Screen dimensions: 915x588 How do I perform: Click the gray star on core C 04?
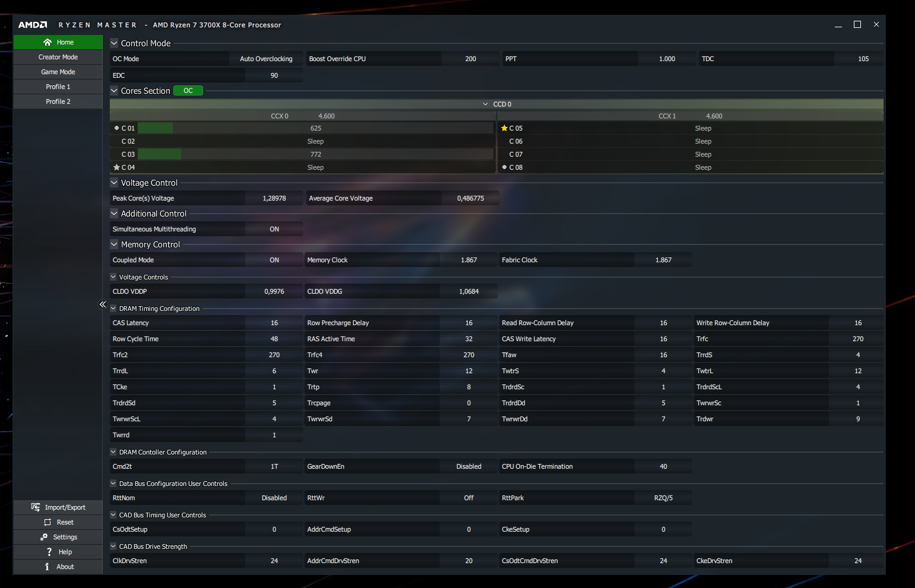pyautogui.click(x=117, y=167)
